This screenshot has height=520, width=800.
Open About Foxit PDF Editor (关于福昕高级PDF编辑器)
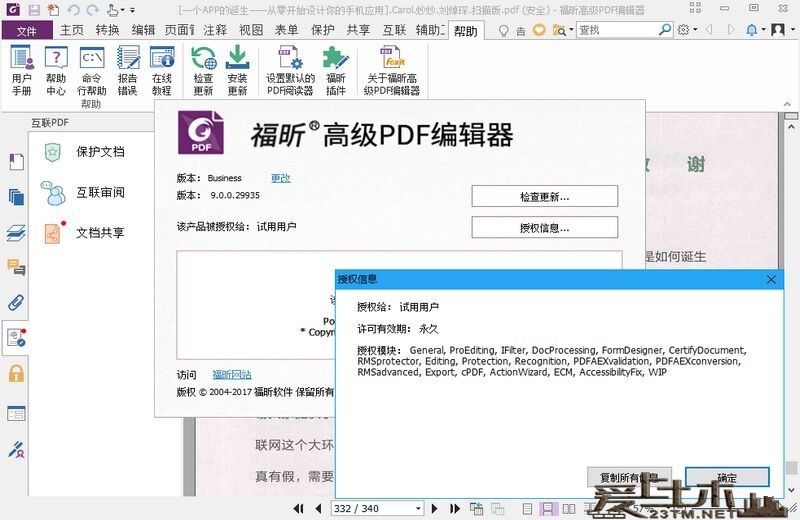pos(392,70)
